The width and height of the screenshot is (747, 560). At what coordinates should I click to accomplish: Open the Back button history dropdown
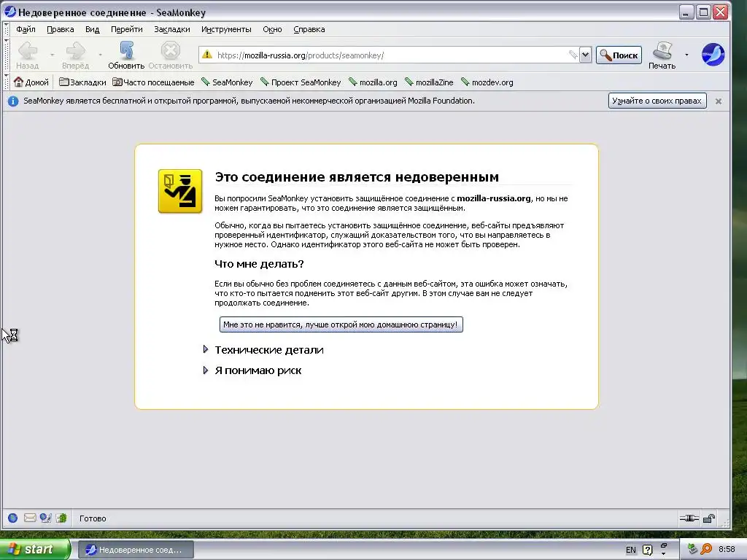pyautogui.click(x=53, y=55)
